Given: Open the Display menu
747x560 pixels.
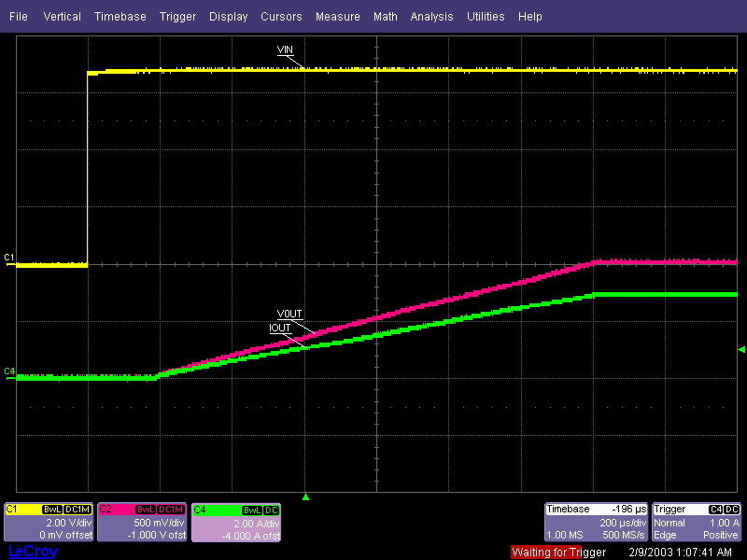Looking at the screenshot, I should tap(229, 17).
